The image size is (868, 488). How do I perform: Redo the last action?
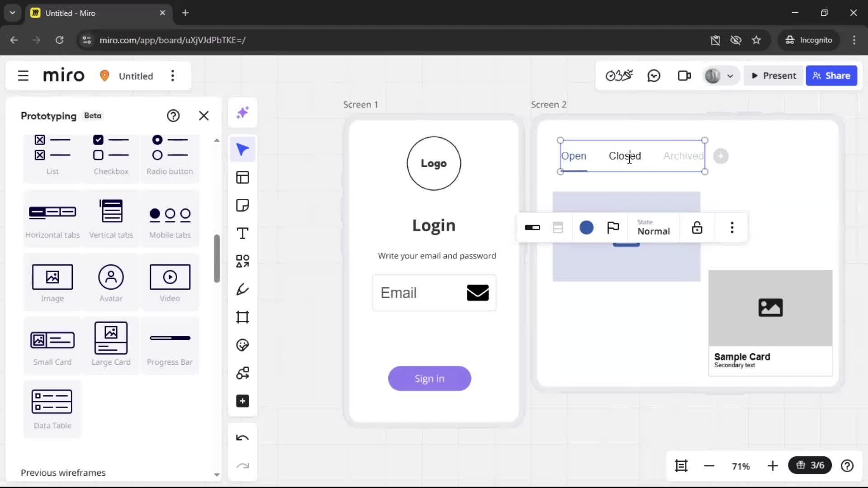tap(243, 466)
